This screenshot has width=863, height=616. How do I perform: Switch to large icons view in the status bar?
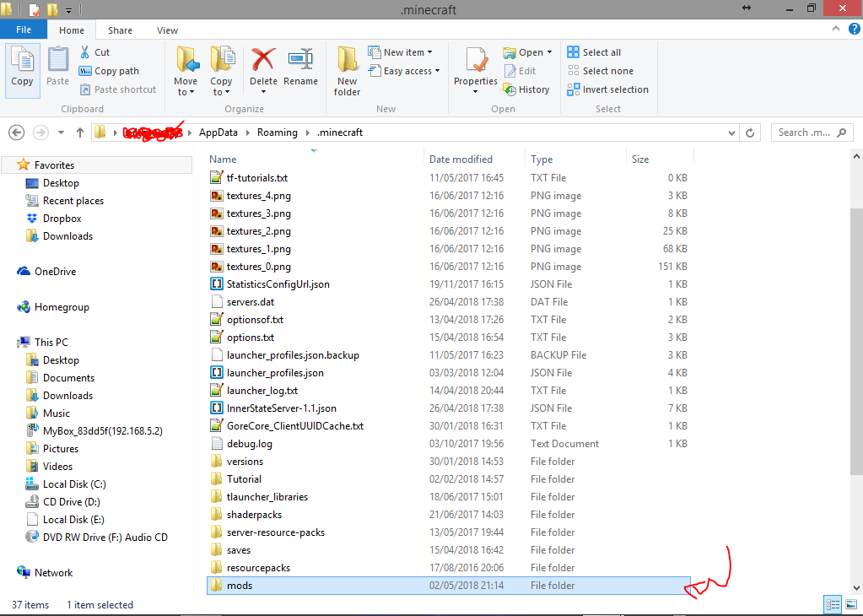coord(853,604)
